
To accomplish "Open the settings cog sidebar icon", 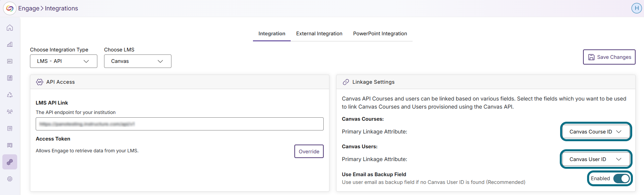I will click(x=10, y=179).
